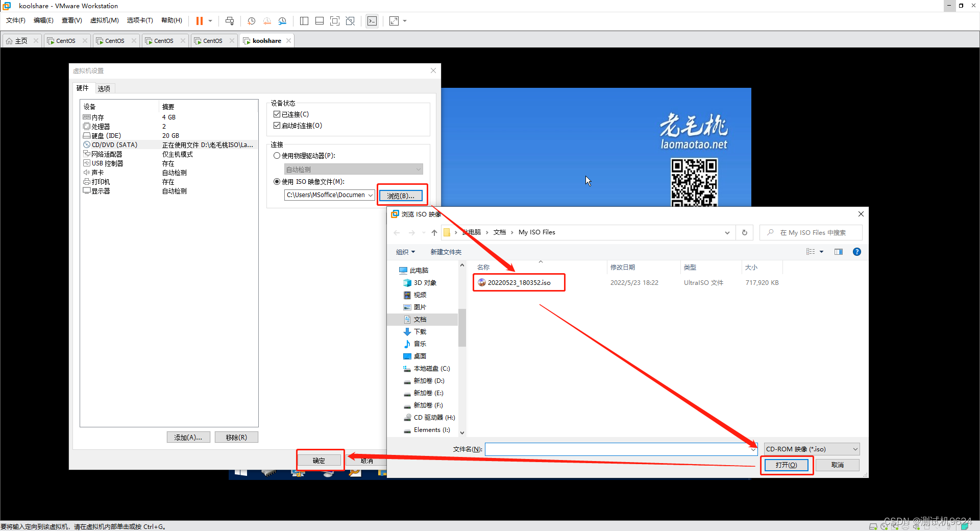Viewport: 980px width, 531px height.
Task: Uncheck the 已连接(C) checkbox
Action: coord(277,114)
